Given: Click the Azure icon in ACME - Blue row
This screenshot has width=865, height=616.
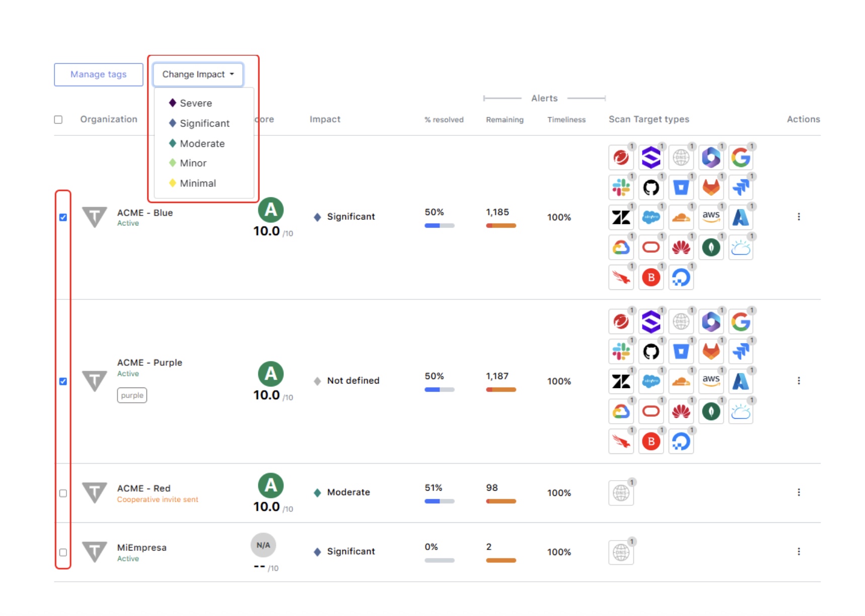Looking at the screenshot, I should pos(741,217).
